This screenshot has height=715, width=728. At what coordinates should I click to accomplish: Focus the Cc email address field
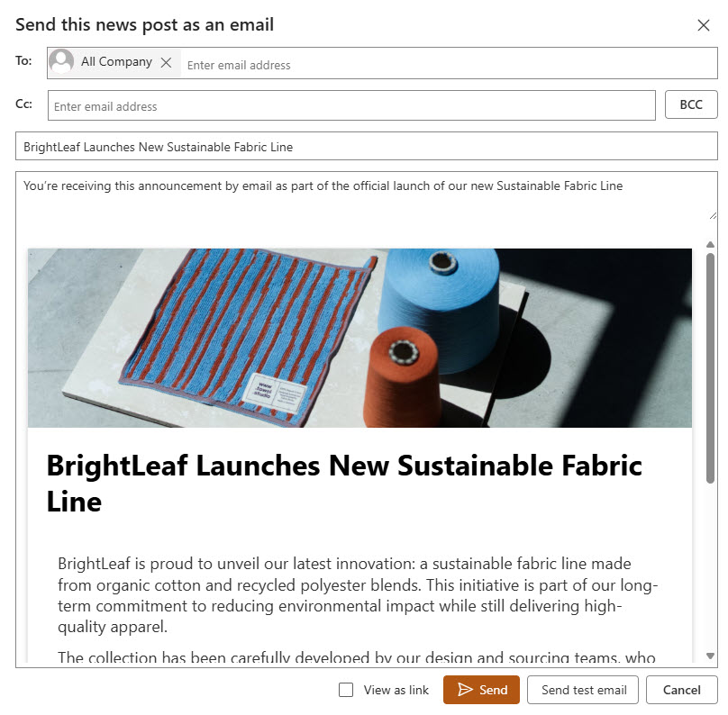[351, 106]
